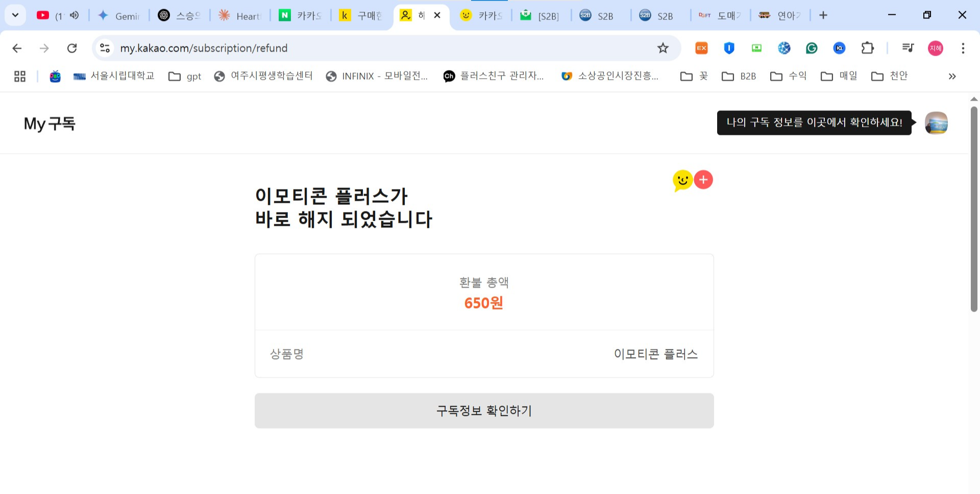The width and height of the screenshot is (980, 494).
Task: Click the 이모티콘 플러스 product name
Action: [x=656, y=354]
